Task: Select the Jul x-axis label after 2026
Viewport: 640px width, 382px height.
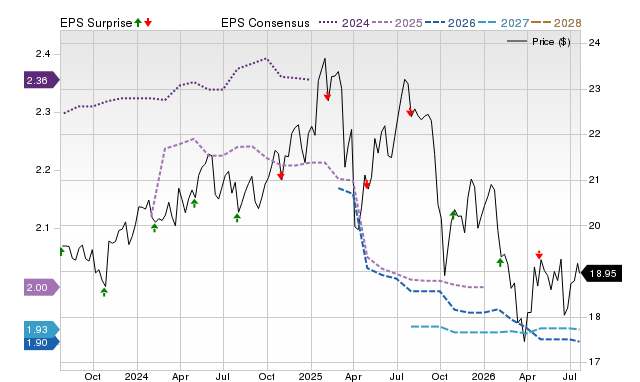Action: pyautogui.click(x=570, y=376)
